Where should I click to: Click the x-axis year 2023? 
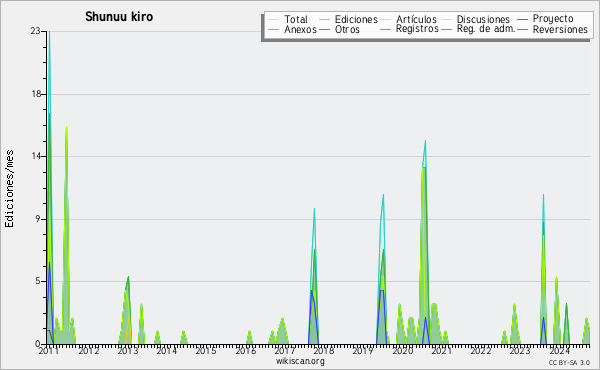tap(520, 351)
